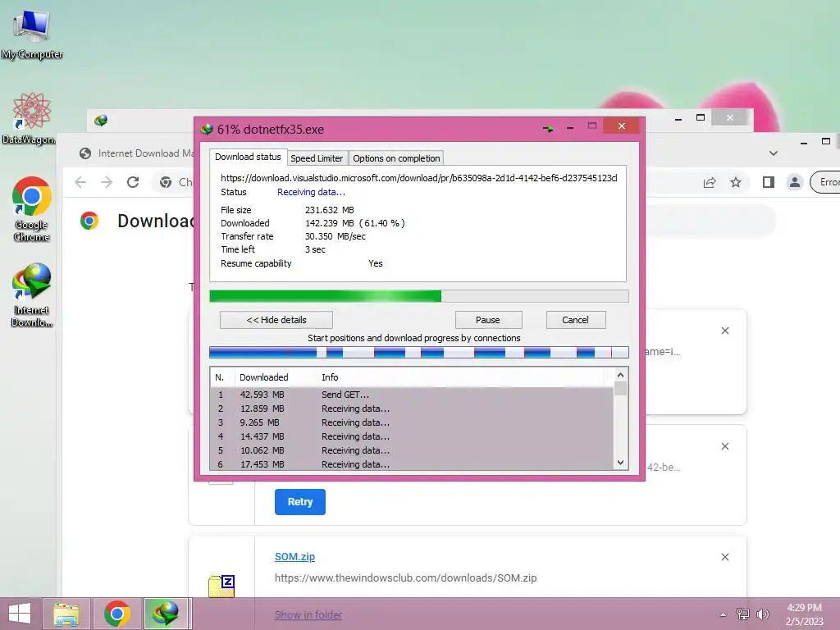Click the blue Retry button

(x=300, y=502)
